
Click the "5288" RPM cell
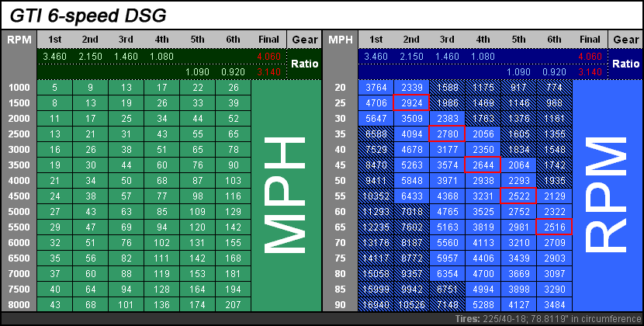pyautogui.click(x=483, y=304)
